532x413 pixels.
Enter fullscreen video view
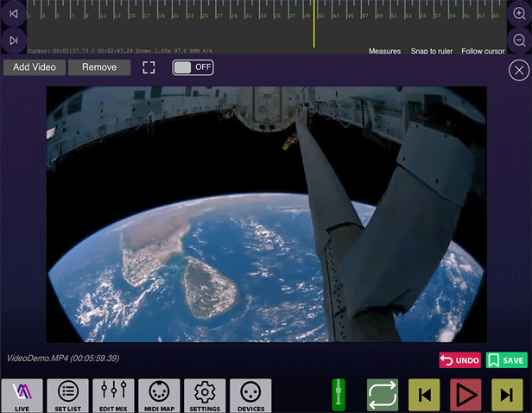tap(149, 67)
